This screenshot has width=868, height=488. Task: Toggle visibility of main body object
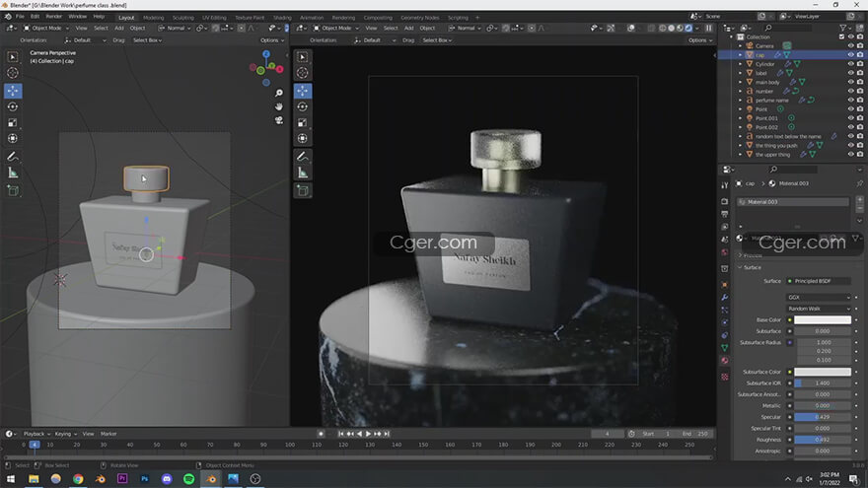[851, 82]
